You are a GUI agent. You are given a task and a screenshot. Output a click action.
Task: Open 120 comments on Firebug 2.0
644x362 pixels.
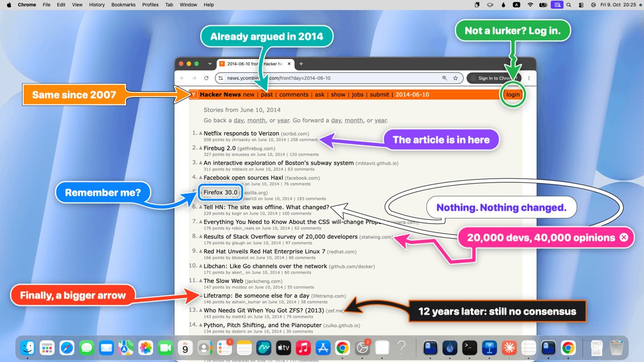pyautogui.click(x=304, y=154)
